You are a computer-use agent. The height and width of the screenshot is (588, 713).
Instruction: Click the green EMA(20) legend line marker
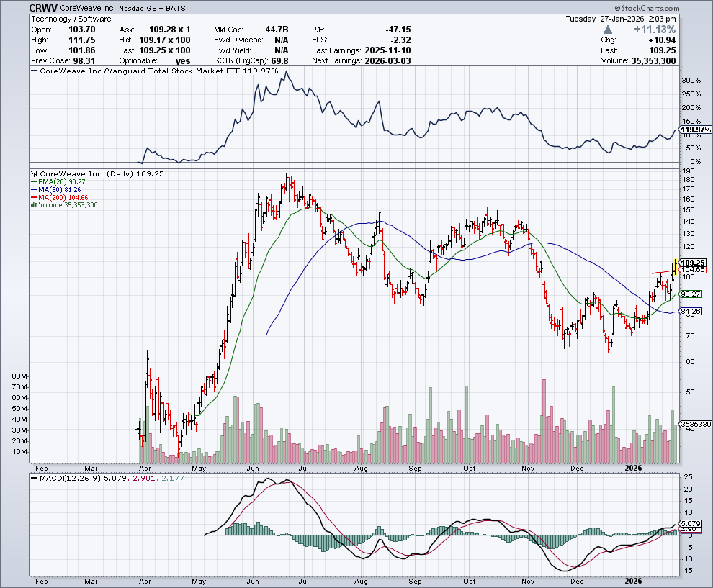(x=34, y=182)
